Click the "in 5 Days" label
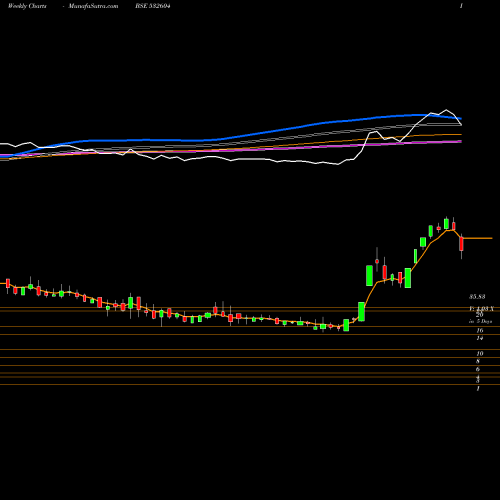The width and height of the screenshot is (500, 500). pyautogui.click(x=480, y=321)
